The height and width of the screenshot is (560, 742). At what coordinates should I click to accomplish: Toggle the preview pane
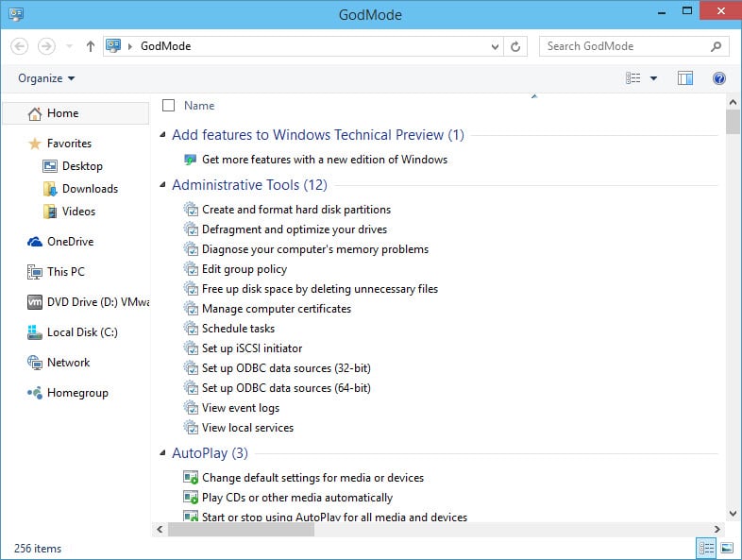685,78
